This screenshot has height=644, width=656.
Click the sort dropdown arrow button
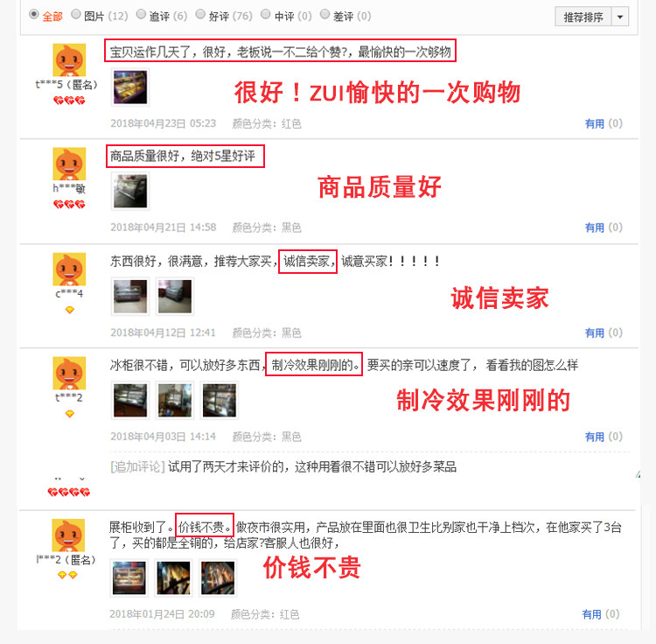[620, 17]
